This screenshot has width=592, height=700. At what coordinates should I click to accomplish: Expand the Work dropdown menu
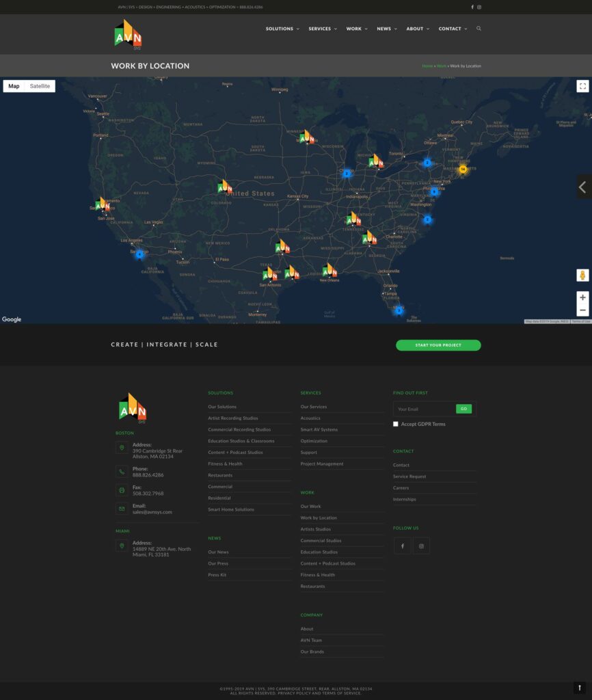[357, 29]
